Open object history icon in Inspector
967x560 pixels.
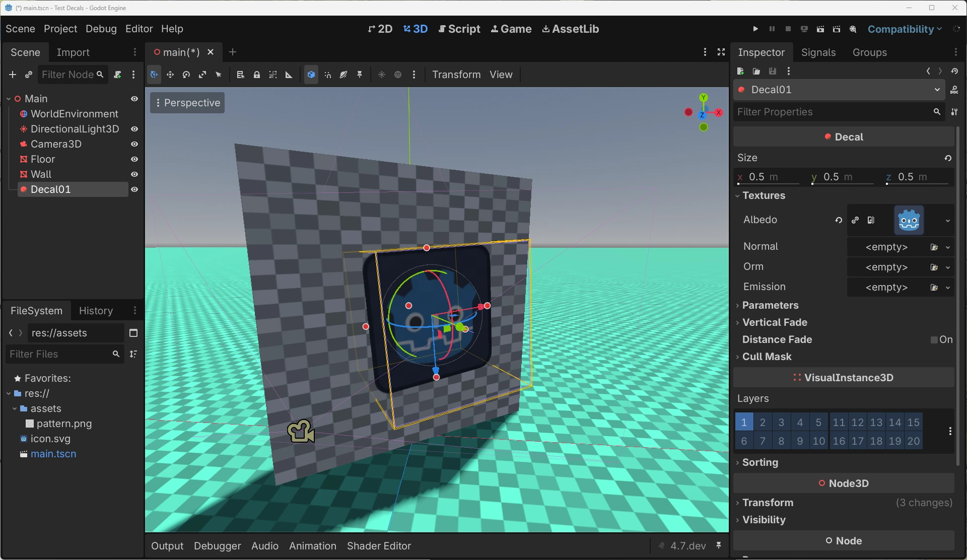tap(954, 71)
